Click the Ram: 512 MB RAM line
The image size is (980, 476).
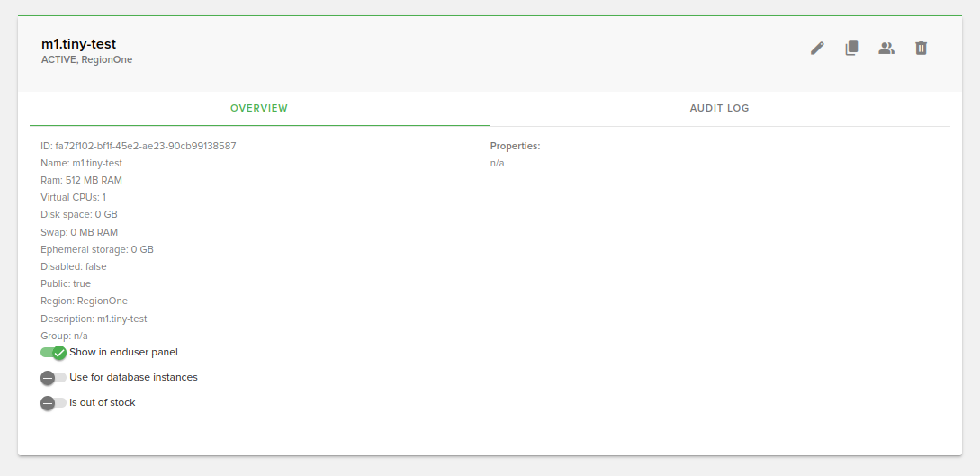coord(81,180)
